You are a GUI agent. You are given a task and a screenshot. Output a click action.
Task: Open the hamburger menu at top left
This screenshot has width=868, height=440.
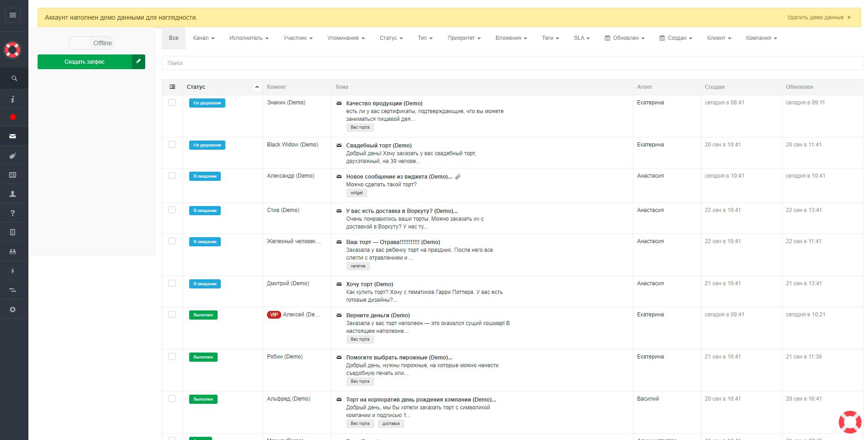[13, 15]
